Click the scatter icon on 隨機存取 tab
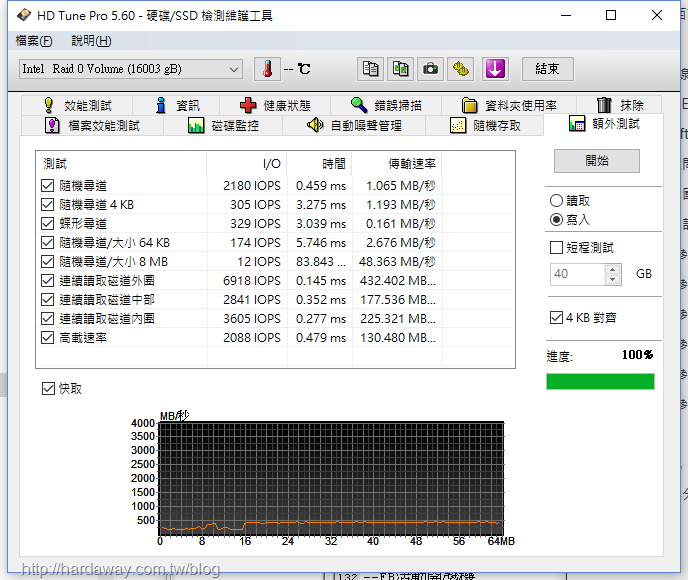This screenshot has width=688, height=580. pos(458,125)
